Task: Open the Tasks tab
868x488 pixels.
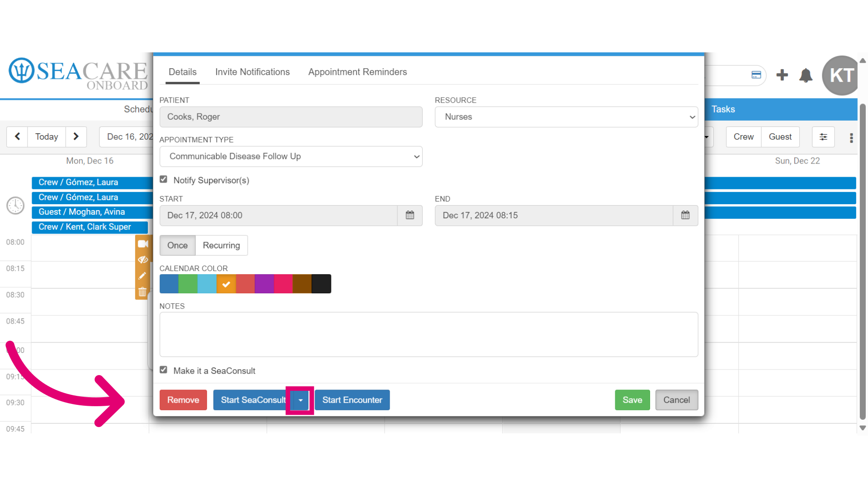Action: click(x=723, y=109)
